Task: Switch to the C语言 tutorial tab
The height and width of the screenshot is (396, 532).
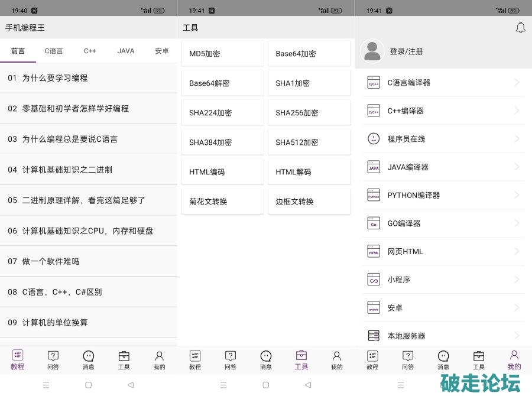Action: pyautogui.click(x=54, y=51)
